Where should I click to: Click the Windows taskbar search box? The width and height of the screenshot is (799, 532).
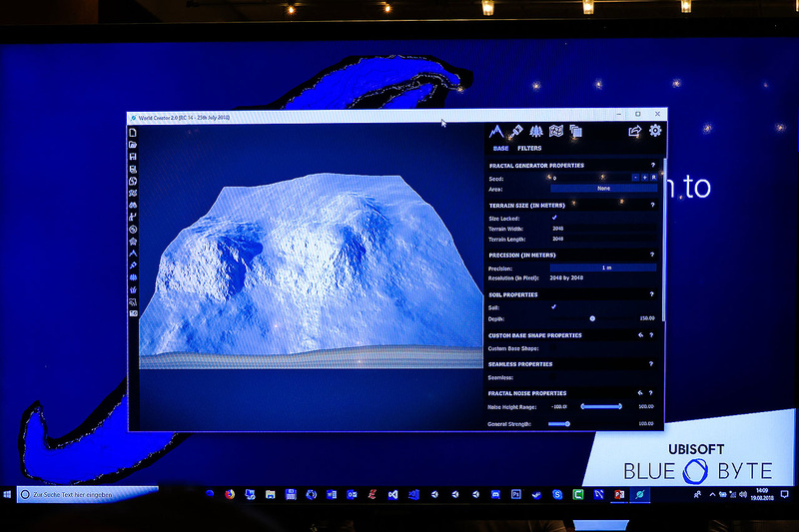[88, 494]
